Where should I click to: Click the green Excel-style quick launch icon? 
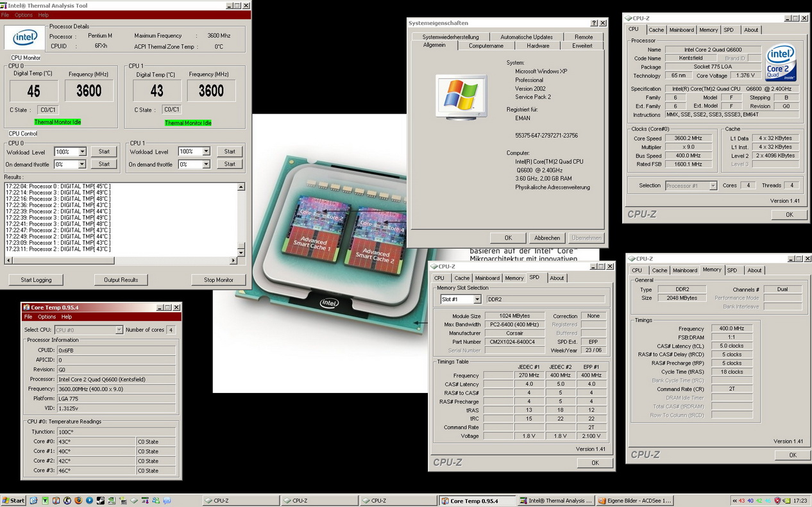point(45,501)
